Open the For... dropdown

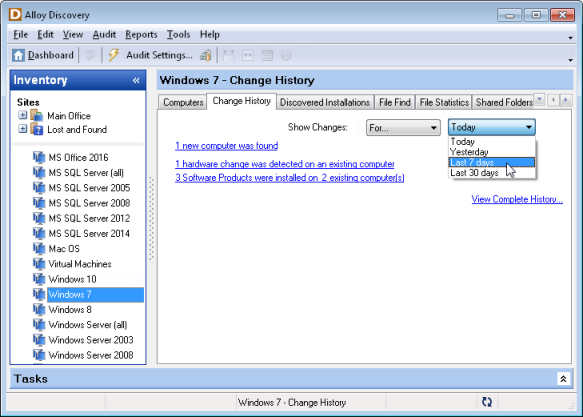point(403,127)
